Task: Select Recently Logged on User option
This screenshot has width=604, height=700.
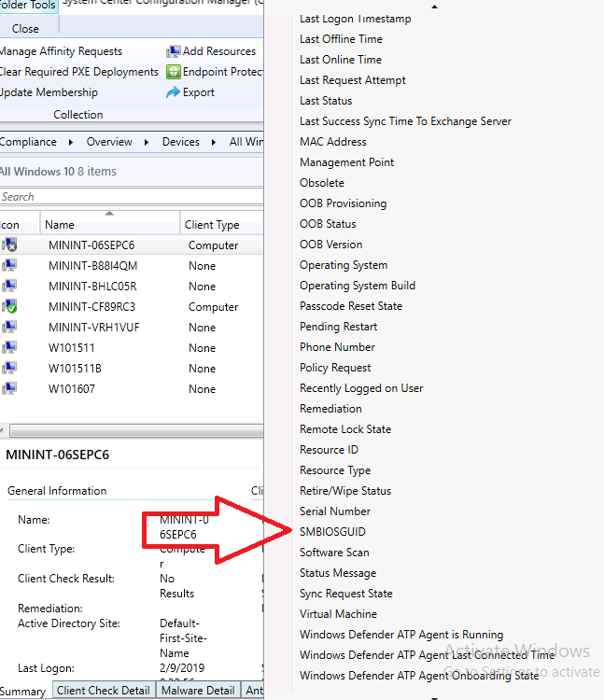Action: coord(361,388)
